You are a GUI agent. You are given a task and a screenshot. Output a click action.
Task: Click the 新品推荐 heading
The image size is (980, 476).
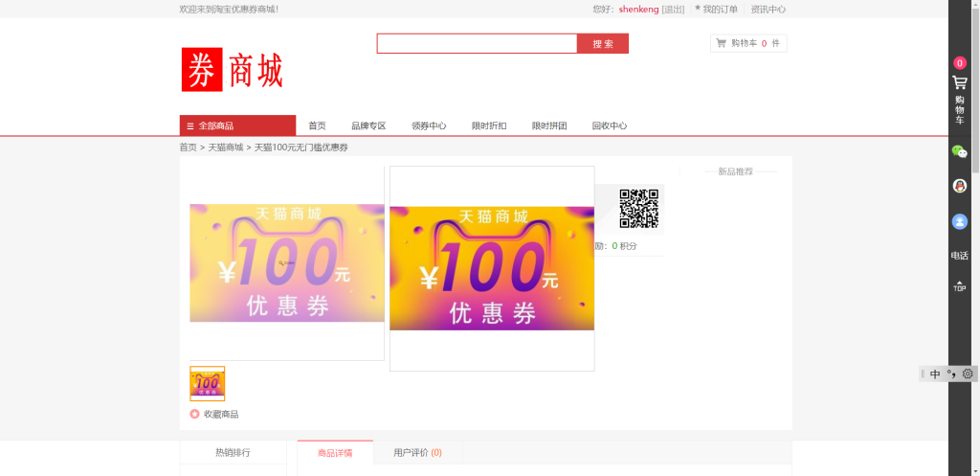click(x=736, y=171)
